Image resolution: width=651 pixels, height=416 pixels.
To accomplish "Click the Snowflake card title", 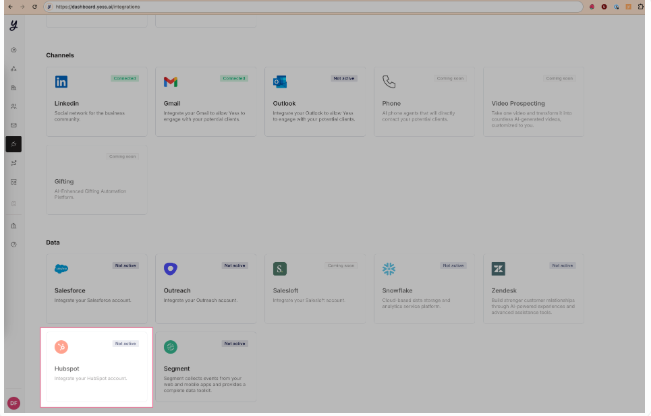I will click(x=397, y=291).
